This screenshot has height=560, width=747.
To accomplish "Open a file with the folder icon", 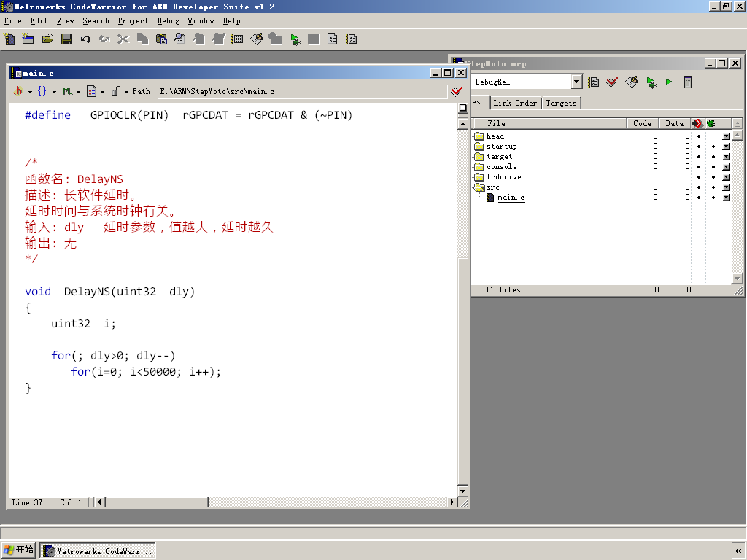I will pyautogui.click(x=47, y=39).
